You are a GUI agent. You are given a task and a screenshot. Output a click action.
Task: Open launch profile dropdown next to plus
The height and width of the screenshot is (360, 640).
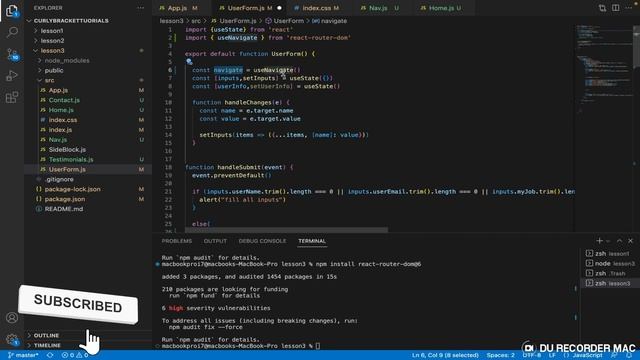tap(608, 241)
